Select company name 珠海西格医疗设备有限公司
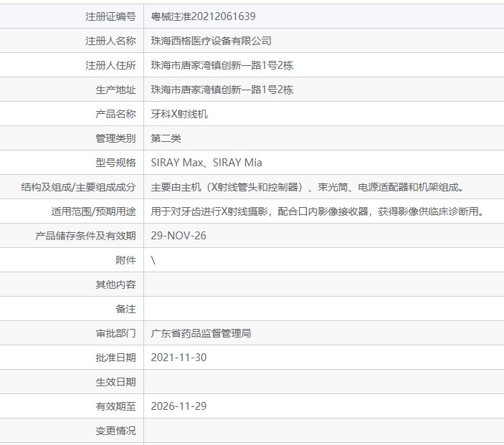 pos(211,41)
